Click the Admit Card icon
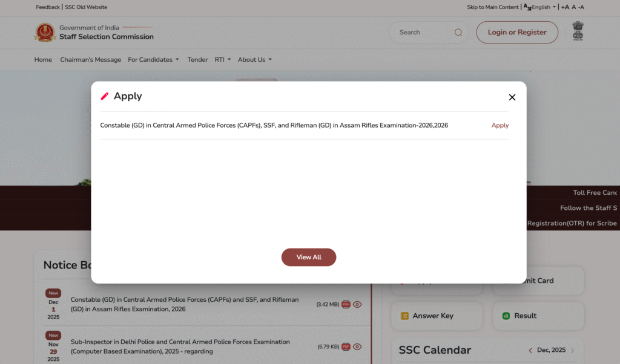 point(507,280)
